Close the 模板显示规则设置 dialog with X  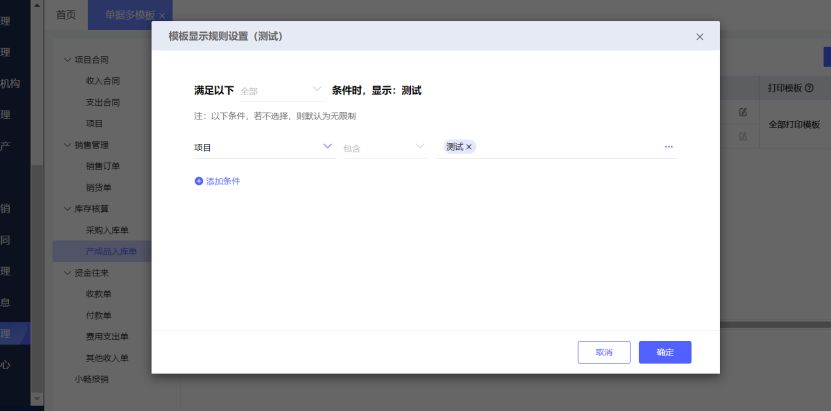pos(700,36)
